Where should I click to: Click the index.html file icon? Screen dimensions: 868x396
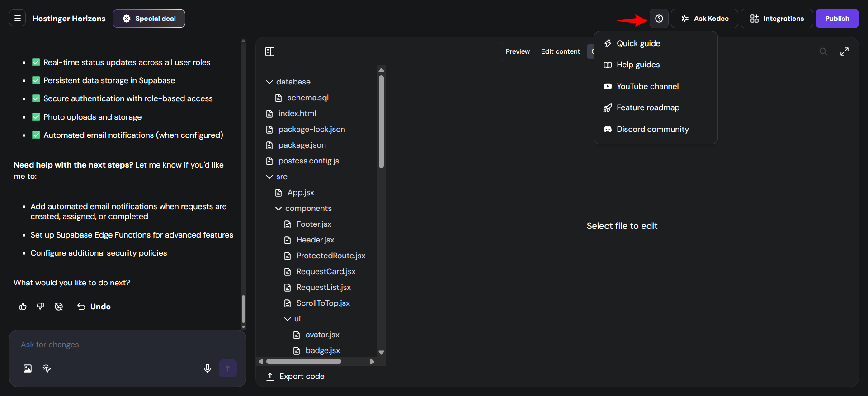[269, 114]
